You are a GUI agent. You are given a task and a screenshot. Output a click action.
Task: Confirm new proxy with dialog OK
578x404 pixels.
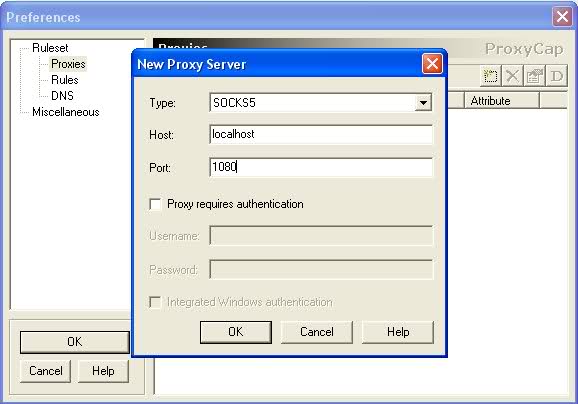click(x=236, y=332)
